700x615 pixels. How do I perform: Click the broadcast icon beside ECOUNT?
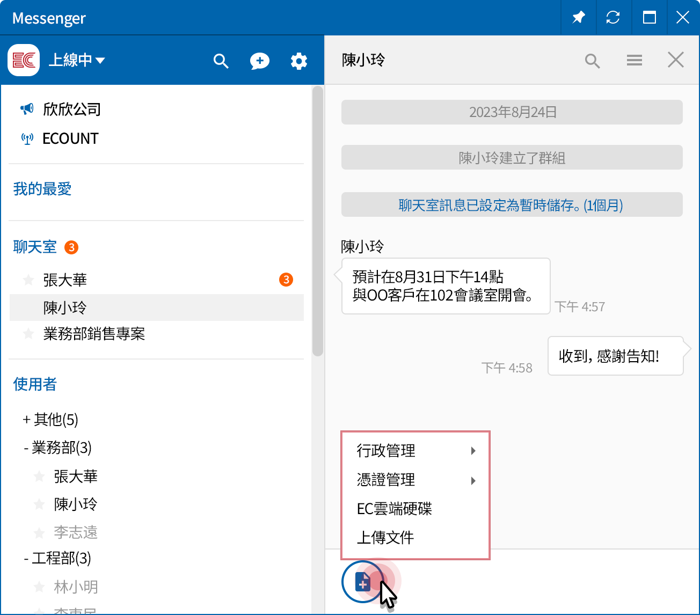[x=26, y=138]
